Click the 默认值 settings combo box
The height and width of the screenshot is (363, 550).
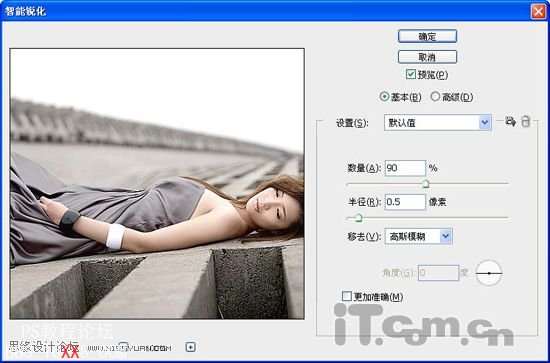[437, 123]
